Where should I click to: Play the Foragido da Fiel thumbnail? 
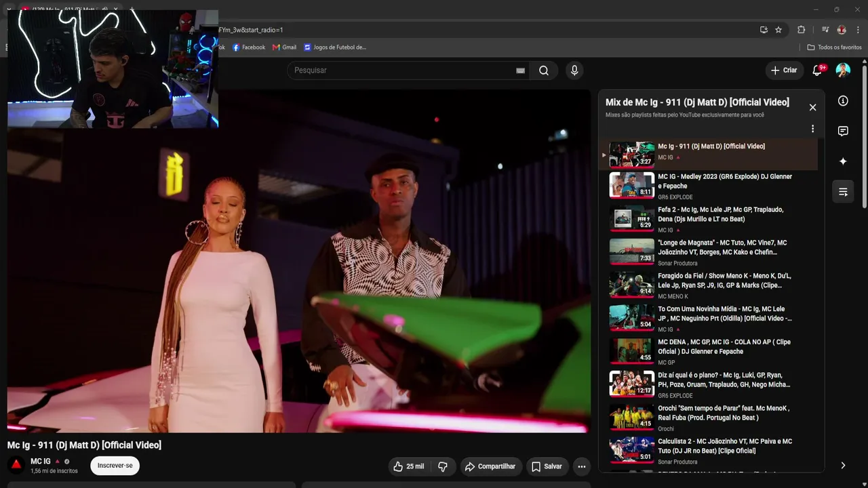tap(631, 285)
